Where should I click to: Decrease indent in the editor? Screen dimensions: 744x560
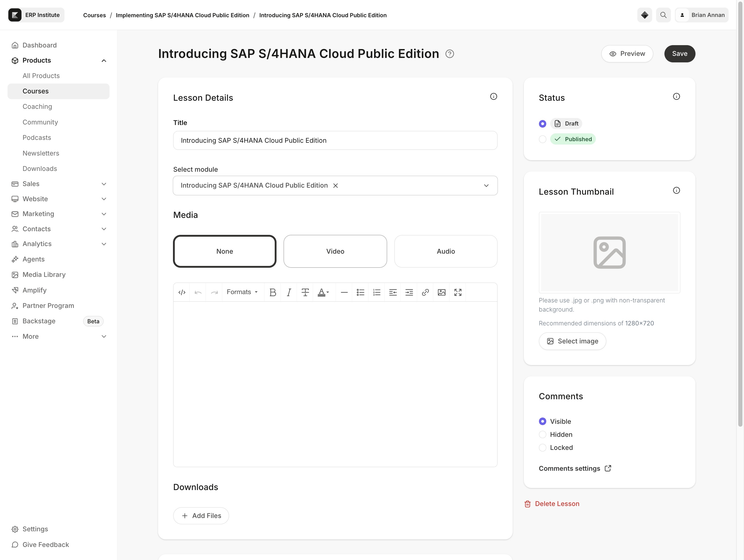(393, 292)
